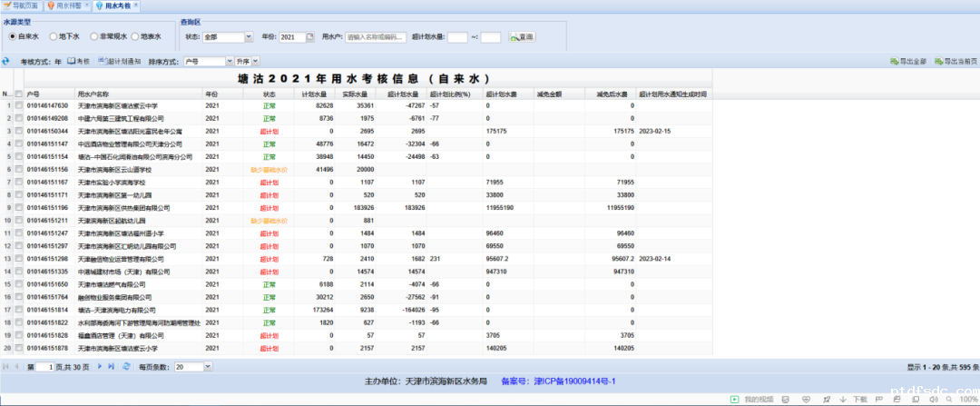The width and height of the screenshot is (980, 406).
Task: Click the heart icon in browser status bar
Action: click(x=806, y=399)
